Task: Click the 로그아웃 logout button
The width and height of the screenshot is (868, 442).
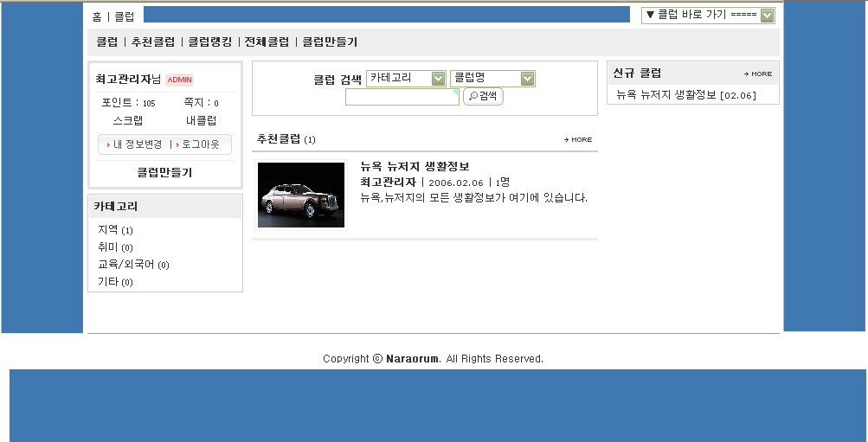Action: coord(199,144)
